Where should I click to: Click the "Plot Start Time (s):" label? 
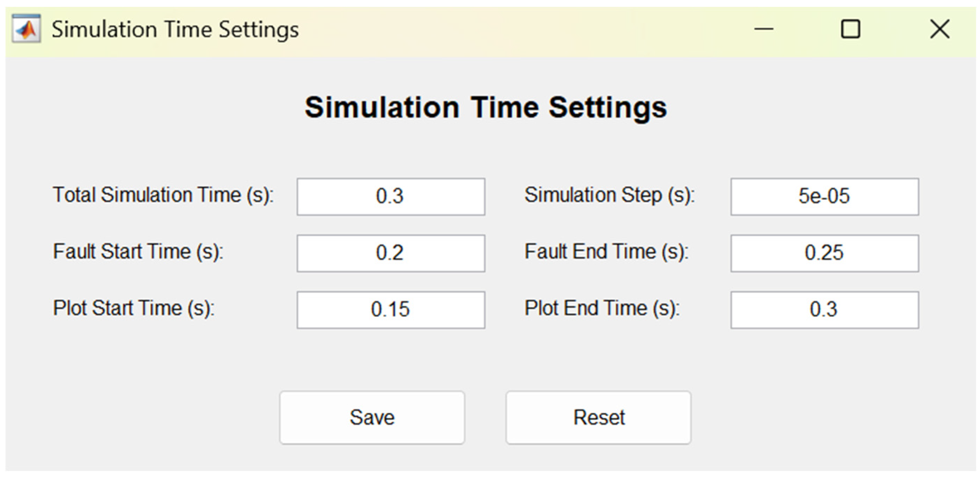click(134, 308)
